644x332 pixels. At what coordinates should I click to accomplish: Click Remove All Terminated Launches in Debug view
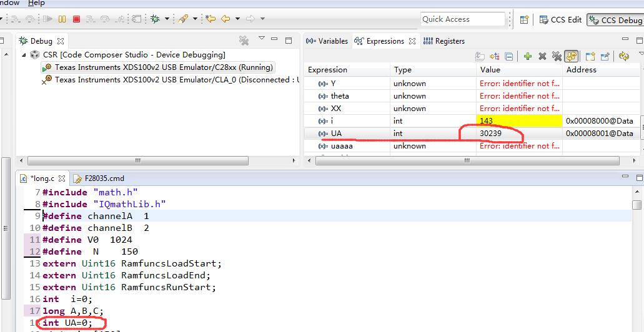click(x=244, y=40)
